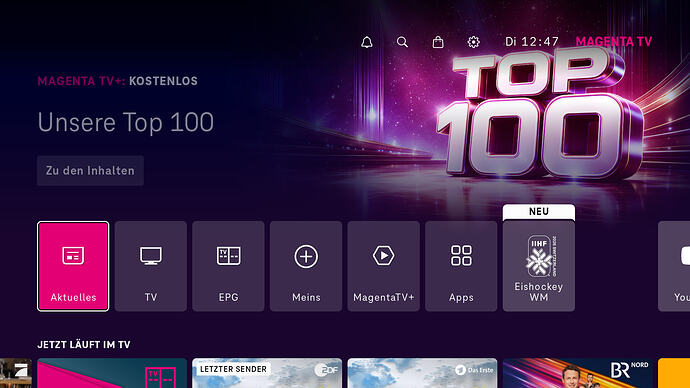This screenshot has height=388, width=690.
Task: Click the JETZT LÄUFT IM TV heading
Action: coord(84,344)
